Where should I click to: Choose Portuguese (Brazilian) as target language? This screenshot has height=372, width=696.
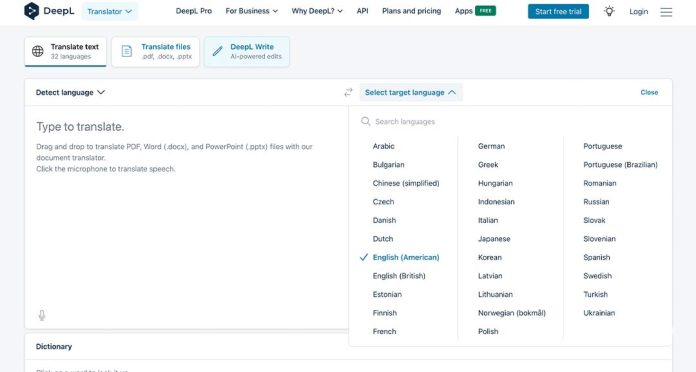(620, 165)
